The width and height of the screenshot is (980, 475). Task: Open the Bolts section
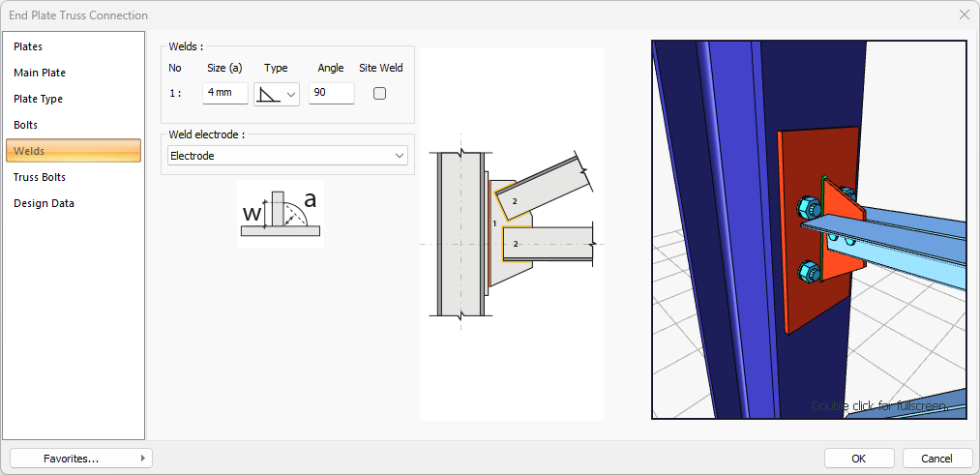coord(74,125)
